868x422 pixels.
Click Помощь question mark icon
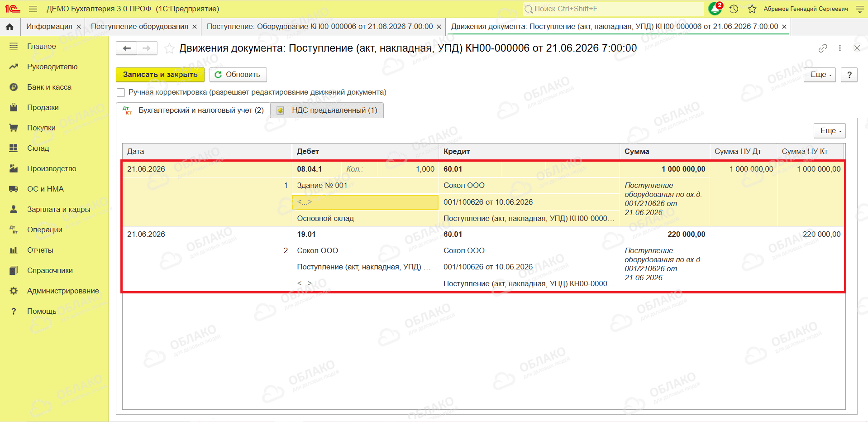point(14,311)
